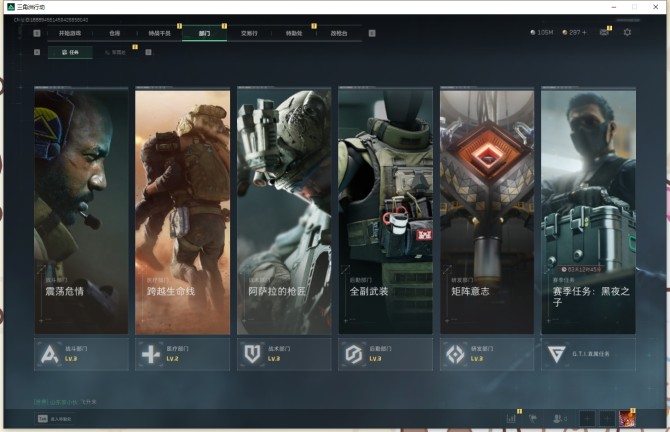Click the 297 premium currency balance
This screenshot has width=670, height=432.
coord(575,32)
